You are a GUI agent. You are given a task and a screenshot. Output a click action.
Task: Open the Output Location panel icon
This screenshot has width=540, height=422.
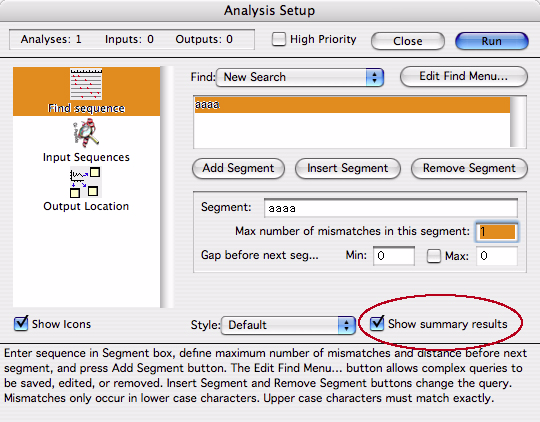click(x=85, y=182)
